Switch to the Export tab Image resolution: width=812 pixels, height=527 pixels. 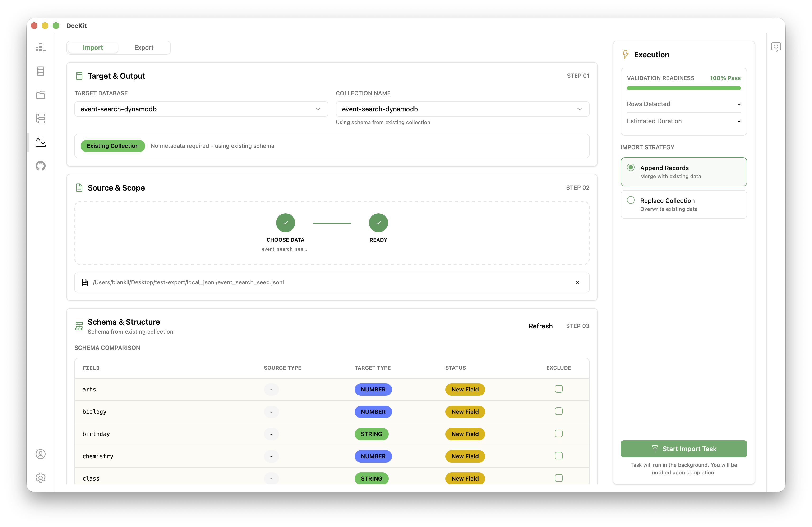144,47
